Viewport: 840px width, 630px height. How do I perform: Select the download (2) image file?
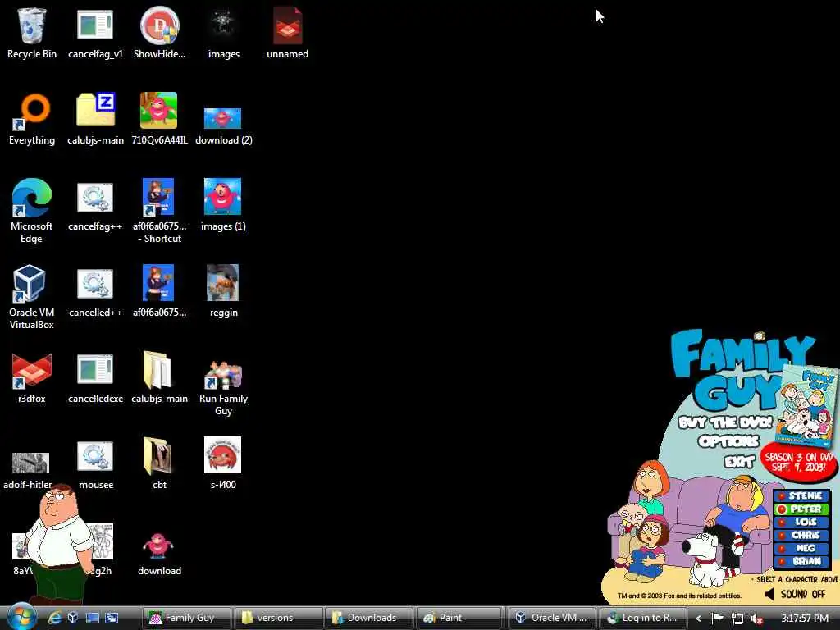coord(223,126)
